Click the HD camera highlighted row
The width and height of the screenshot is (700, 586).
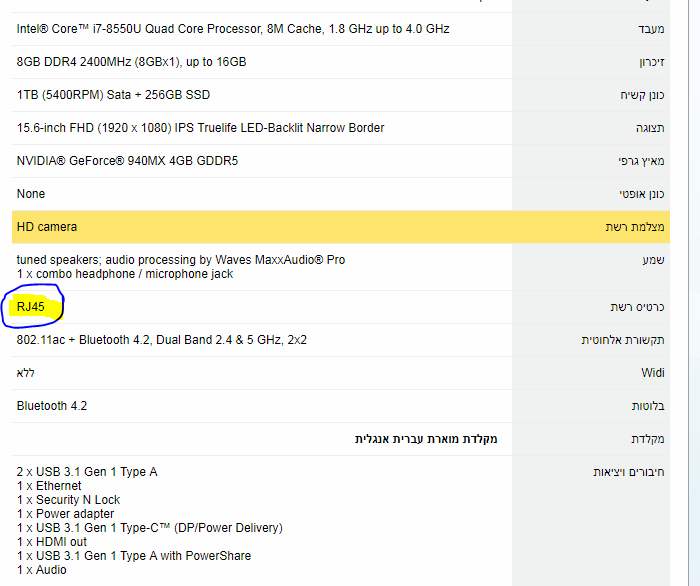pos(47,227)
